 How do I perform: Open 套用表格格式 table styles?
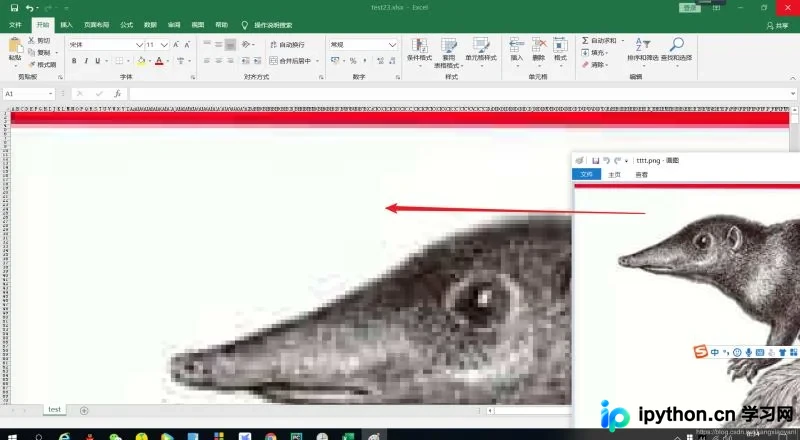click(448, 53)
